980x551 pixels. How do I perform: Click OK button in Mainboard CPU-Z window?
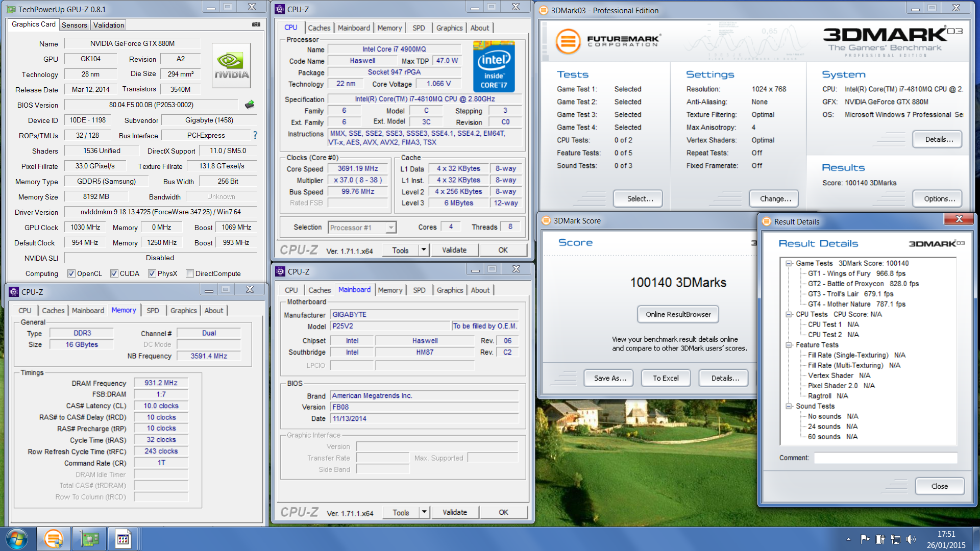(503, 512)
